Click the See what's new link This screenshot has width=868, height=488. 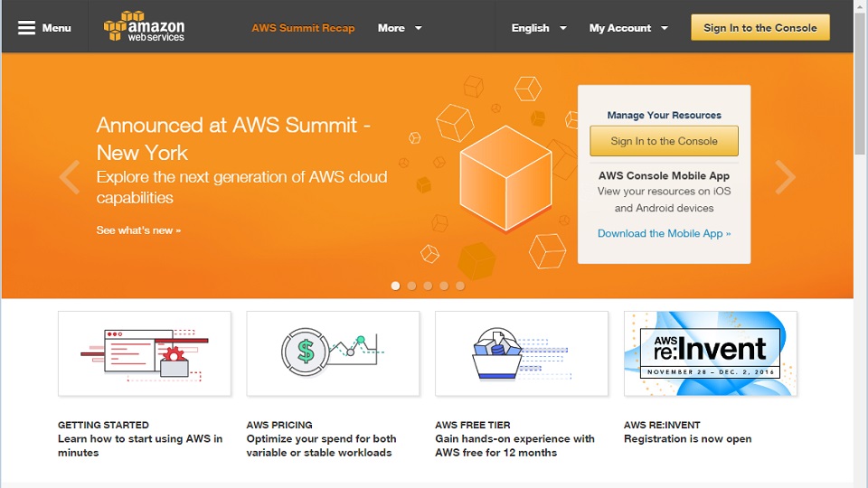(138, 230)
